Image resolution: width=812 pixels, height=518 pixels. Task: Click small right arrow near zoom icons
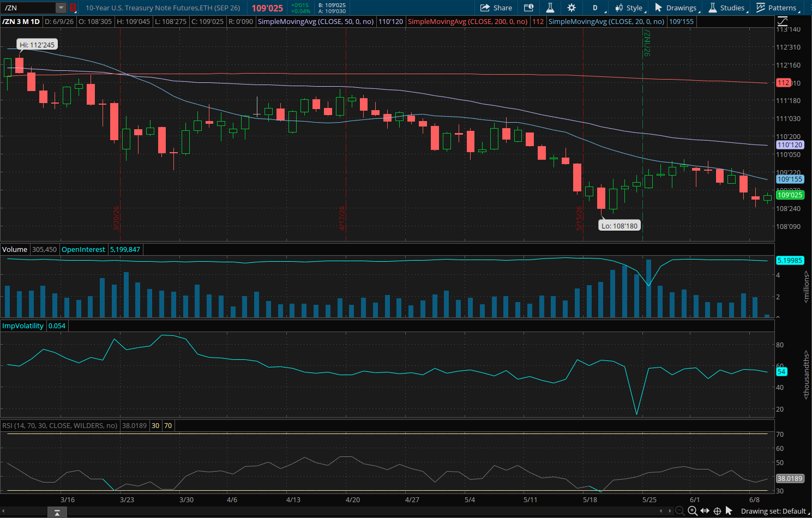[670, 511]
